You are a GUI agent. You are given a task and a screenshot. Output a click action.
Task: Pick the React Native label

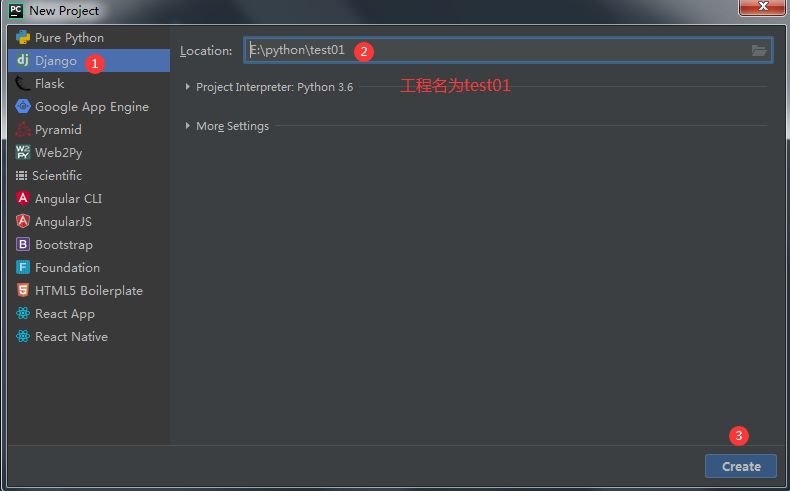point(72,336)
